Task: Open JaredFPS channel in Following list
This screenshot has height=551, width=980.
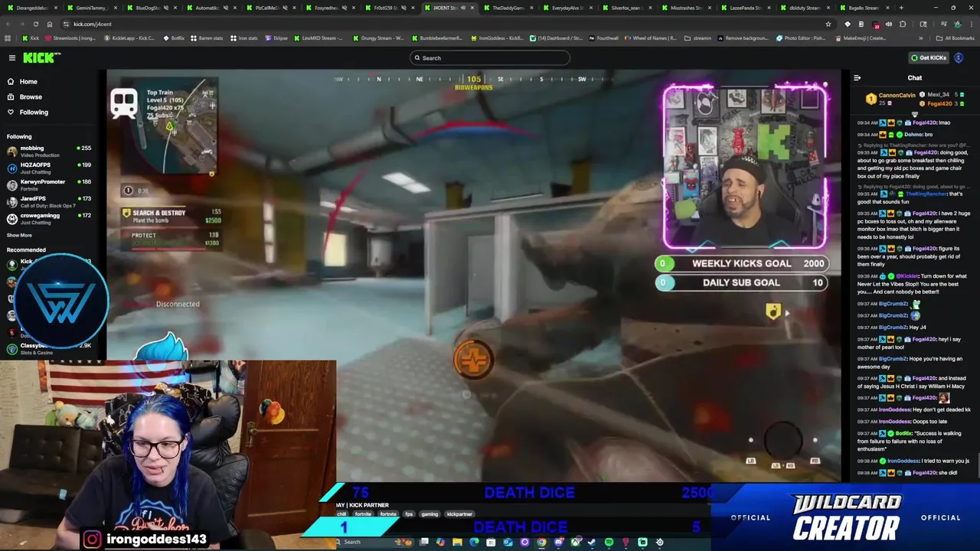Action: [x=49, y=201]
